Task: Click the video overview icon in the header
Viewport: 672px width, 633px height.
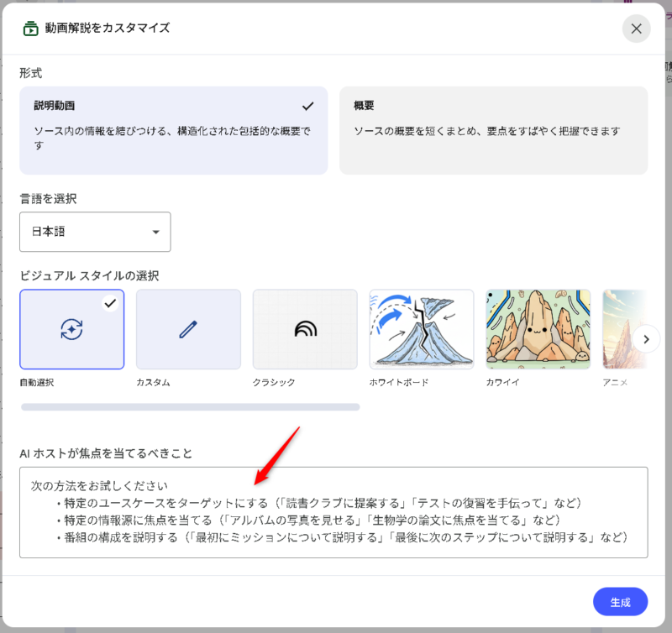Action: tap(30, 29)
